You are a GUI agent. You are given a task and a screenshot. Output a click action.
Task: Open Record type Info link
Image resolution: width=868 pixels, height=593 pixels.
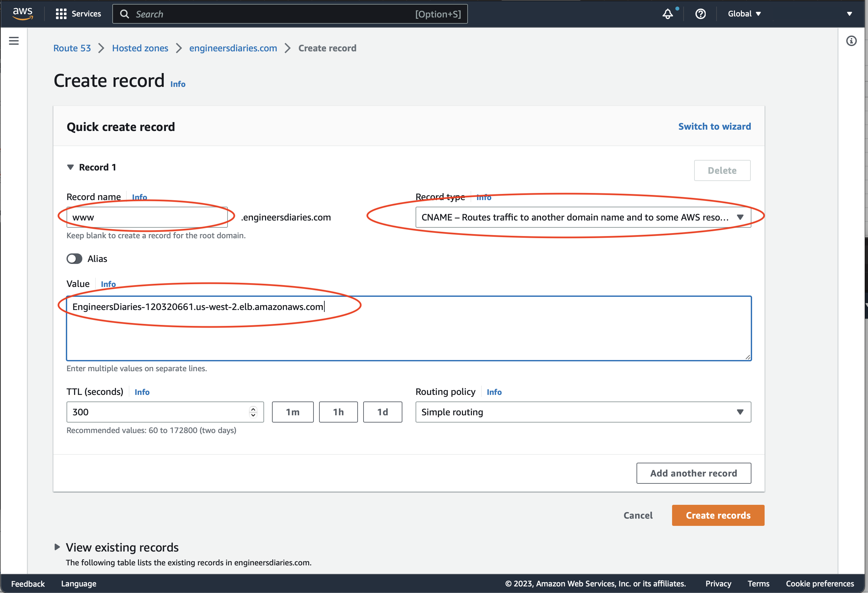pos(484,197)
